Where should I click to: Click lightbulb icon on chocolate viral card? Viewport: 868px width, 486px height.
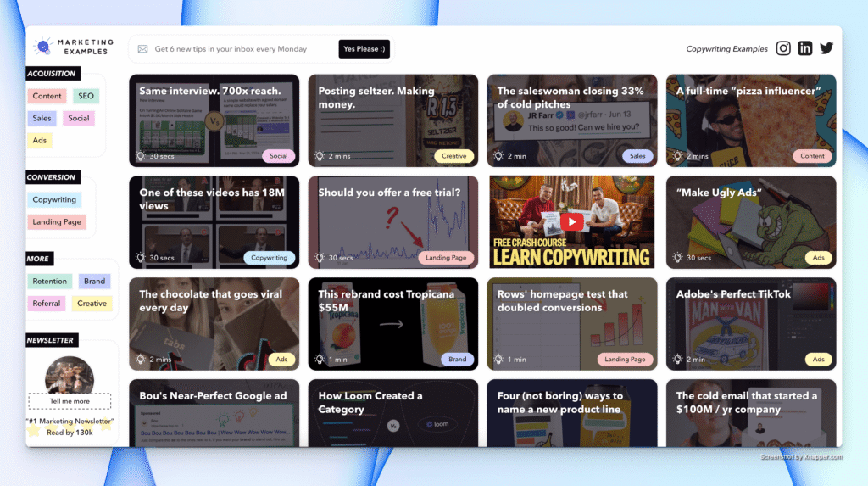point(141,359)
